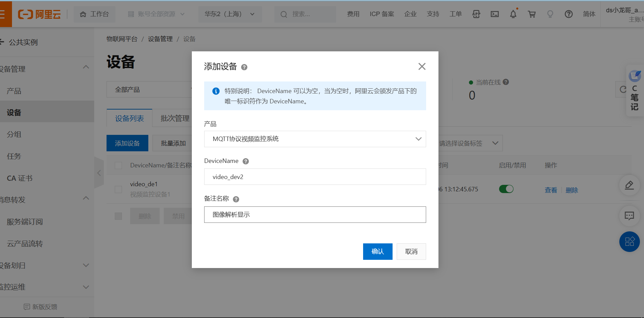Switch to 批次管理 tab

point(175,118)
